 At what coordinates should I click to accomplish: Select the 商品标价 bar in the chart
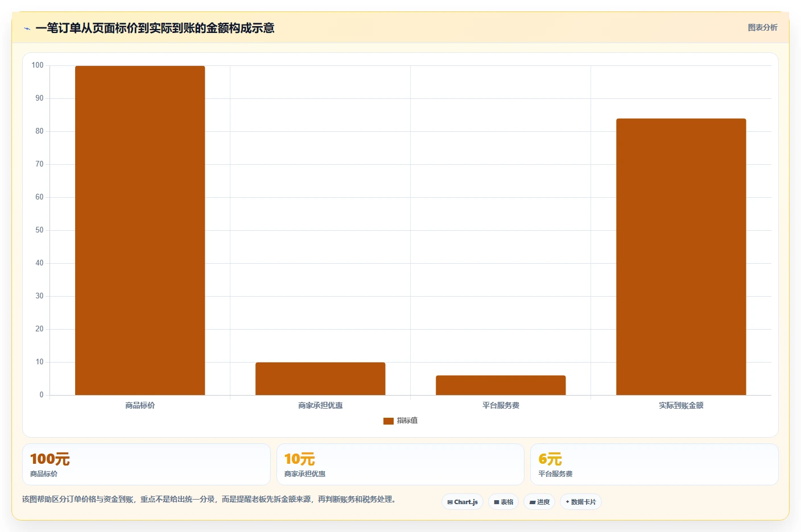click(140, 230)
